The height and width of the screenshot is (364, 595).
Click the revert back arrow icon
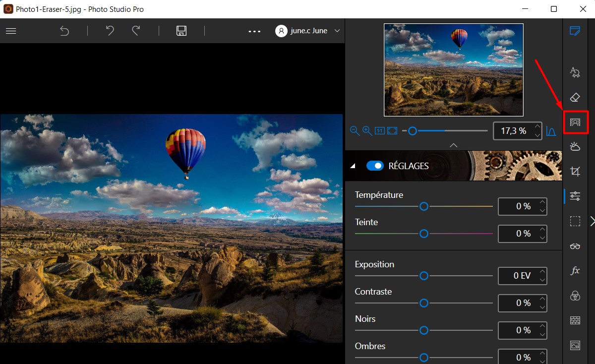tap(64, 31)
